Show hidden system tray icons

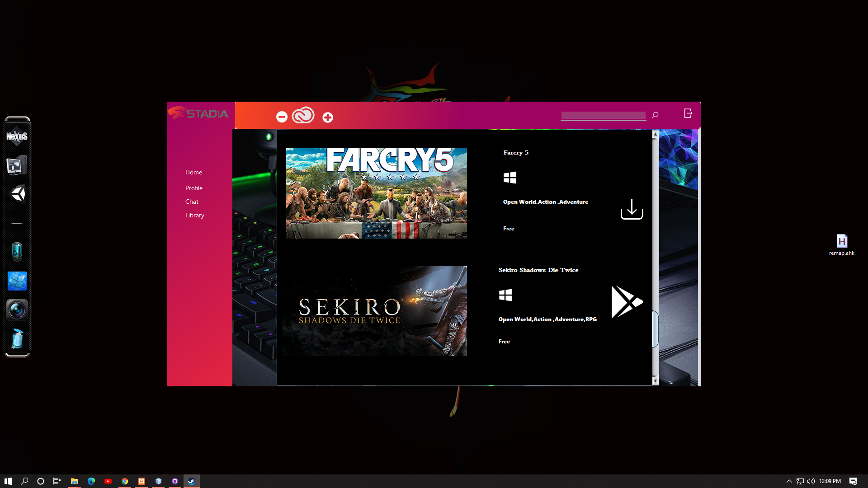coord(789,481)
